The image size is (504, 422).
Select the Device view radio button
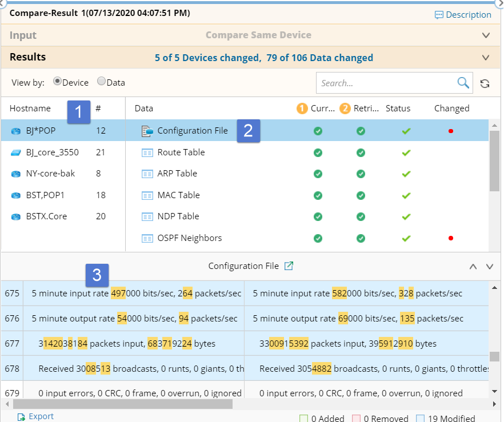coord(57,82)
